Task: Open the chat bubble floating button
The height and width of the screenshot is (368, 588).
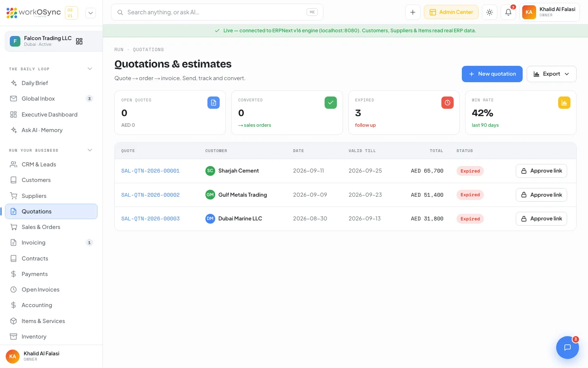Action: [568, 348]
